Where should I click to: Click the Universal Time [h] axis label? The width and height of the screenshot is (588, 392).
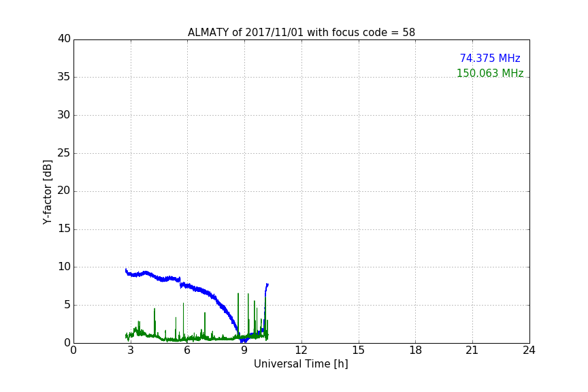[301, 364]
